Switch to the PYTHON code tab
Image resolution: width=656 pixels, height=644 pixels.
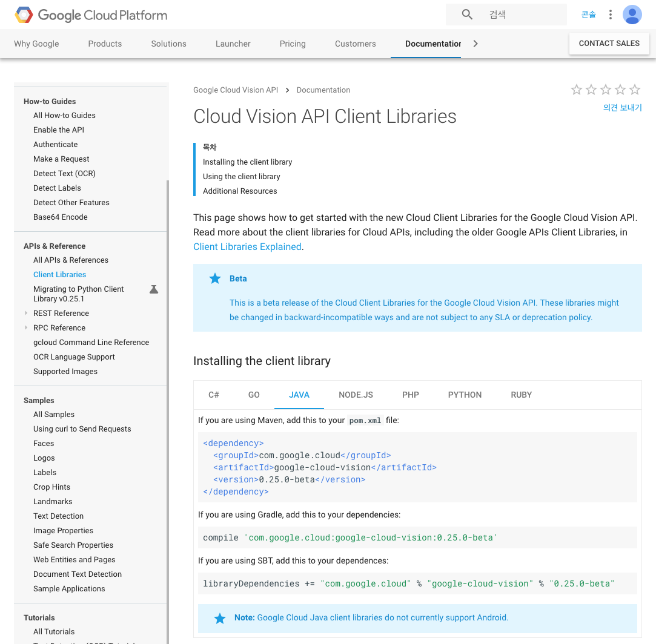pyautogui.click(x=465, y=395)
